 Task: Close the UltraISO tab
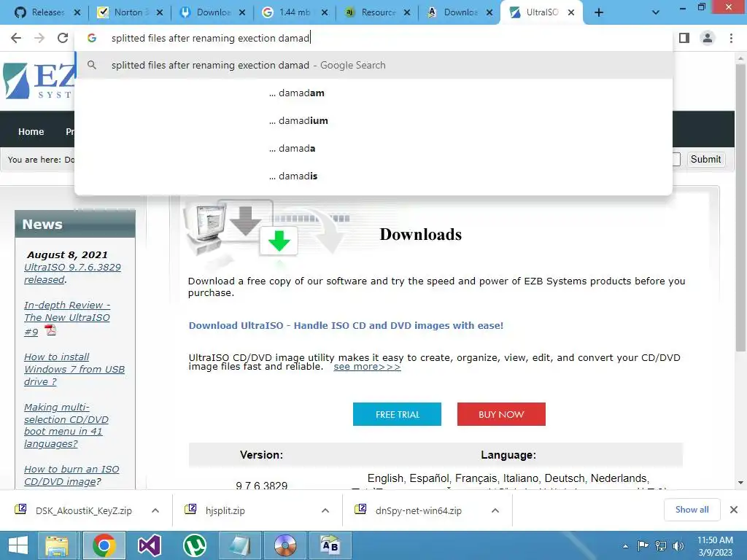click(571, 13)
